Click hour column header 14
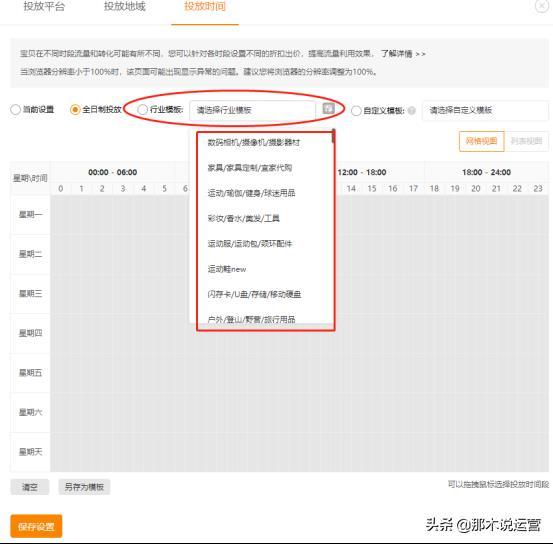This screenshot has height=544, width=553. point(351,189)
